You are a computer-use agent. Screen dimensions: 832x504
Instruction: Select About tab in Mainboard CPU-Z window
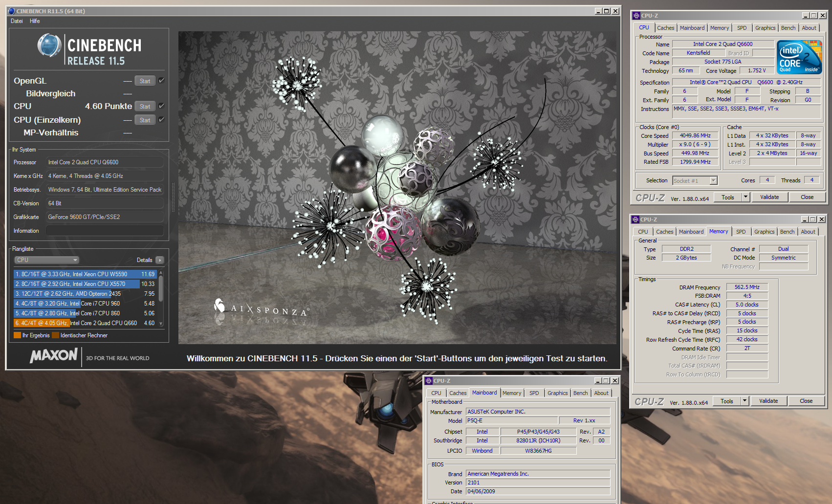(x=601, y=393)
